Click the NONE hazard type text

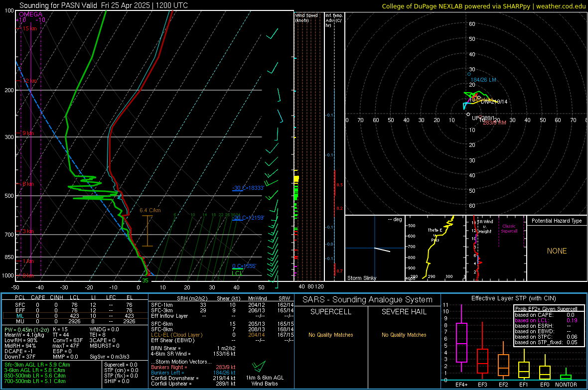point(557,251)
